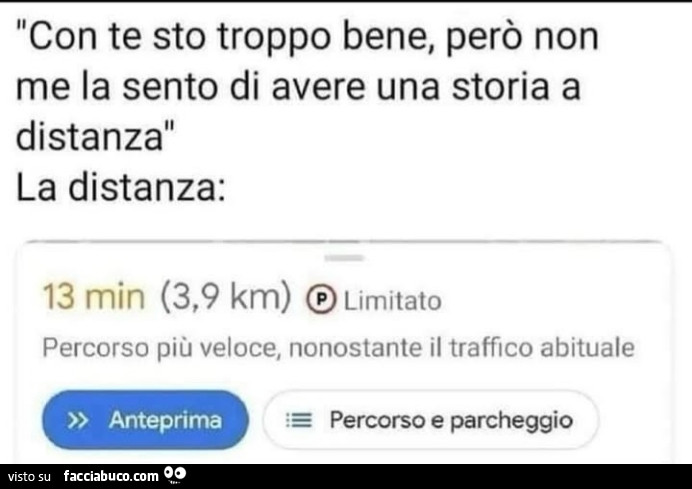Click the list icon beside Percorso e parcheggio
Screen dimensions: 692x489
(x=299, y=420)
